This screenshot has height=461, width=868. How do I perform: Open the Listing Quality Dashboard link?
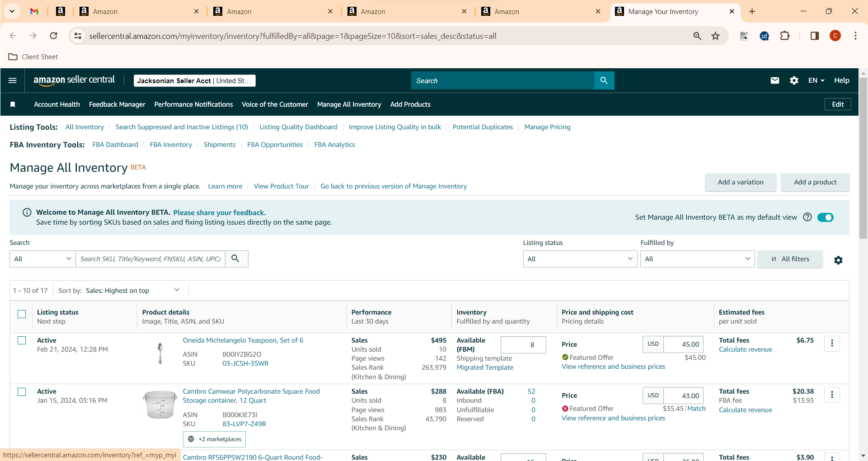point(298,127)
